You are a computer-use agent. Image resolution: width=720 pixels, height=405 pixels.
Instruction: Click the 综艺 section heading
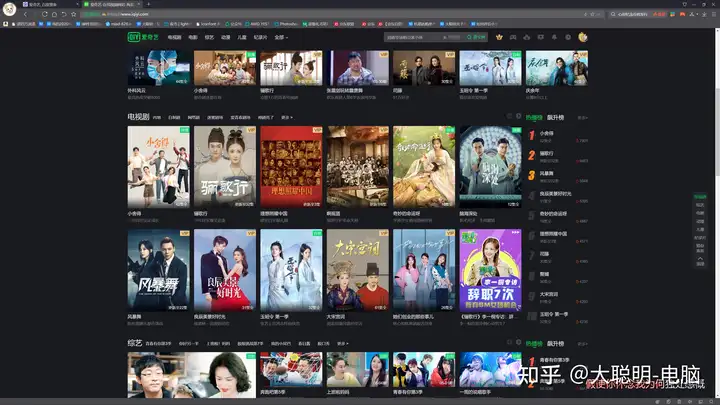tap(135, 343)
